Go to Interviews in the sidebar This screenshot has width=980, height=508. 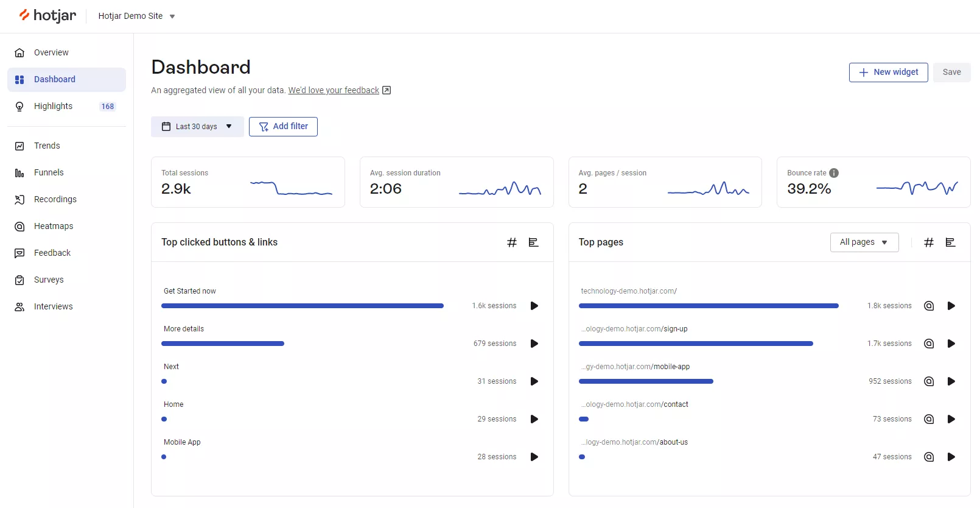click(x=66, y=306)
